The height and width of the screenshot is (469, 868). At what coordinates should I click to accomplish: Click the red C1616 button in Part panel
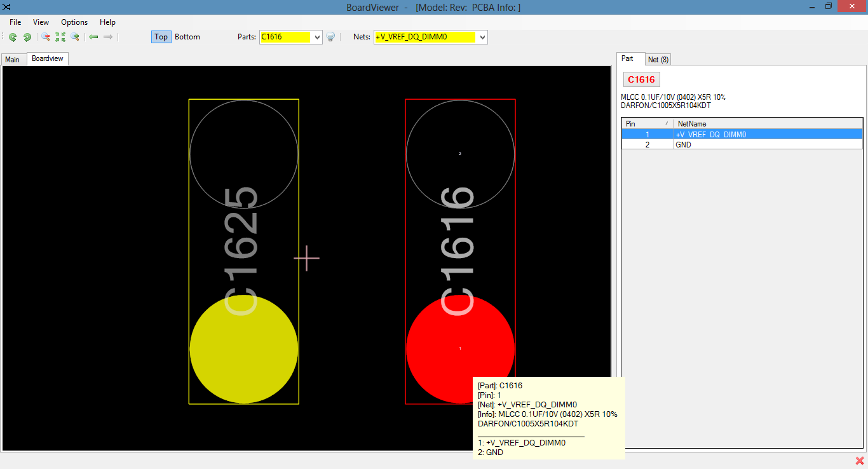pos(641,79)
